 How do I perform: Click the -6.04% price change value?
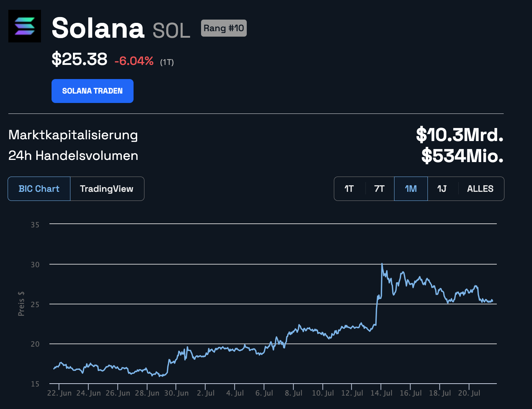[134, 61]
